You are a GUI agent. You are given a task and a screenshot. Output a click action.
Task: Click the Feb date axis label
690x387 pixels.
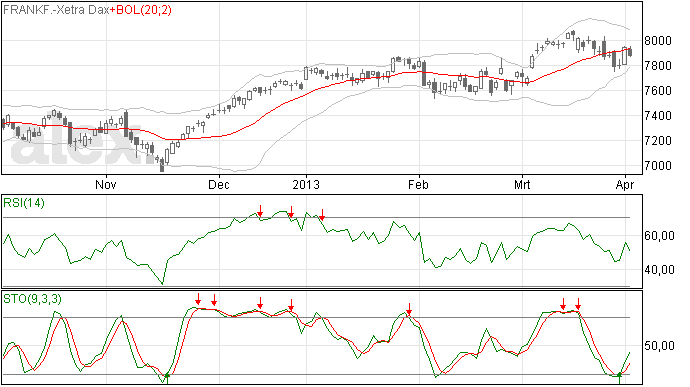(418, 184)
